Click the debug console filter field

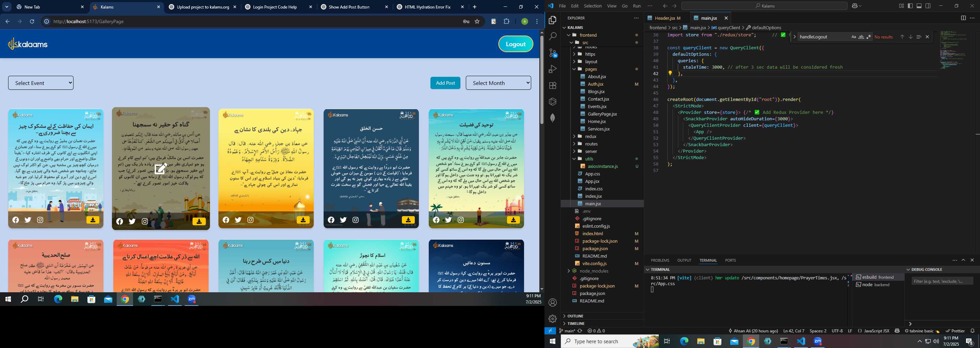click(942, 281)
